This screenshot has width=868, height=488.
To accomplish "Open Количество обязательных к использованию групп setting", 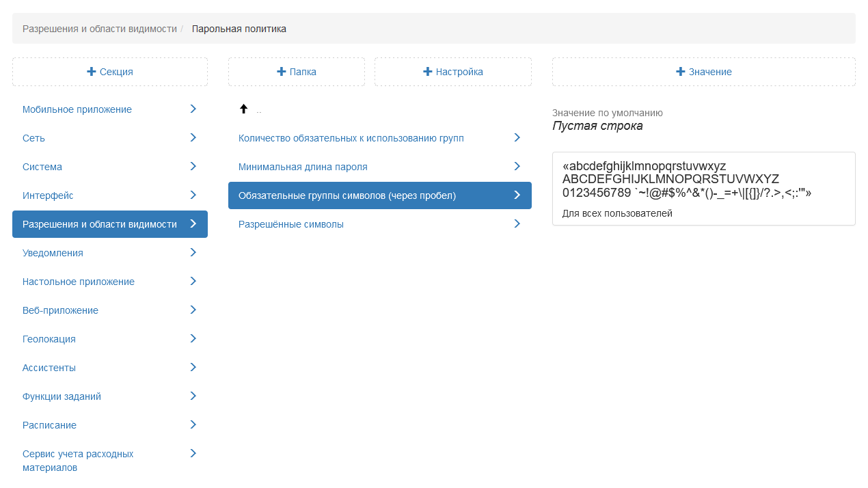I will point(351,138).
